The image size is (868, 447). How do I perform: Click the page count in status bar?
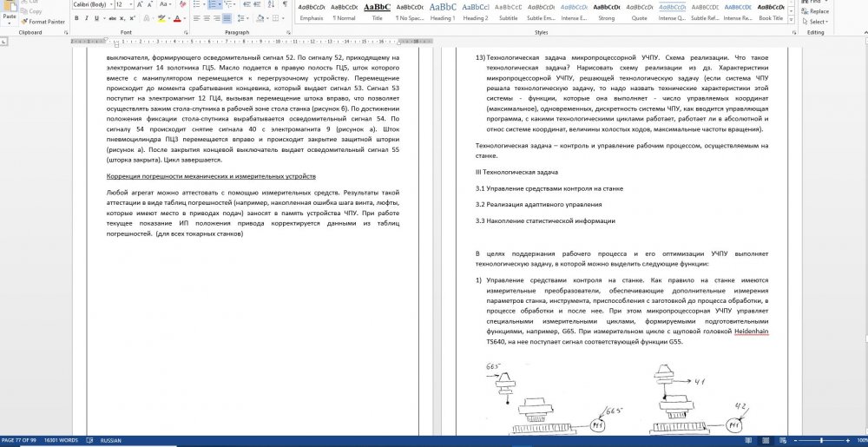click(x=19, y=440)
